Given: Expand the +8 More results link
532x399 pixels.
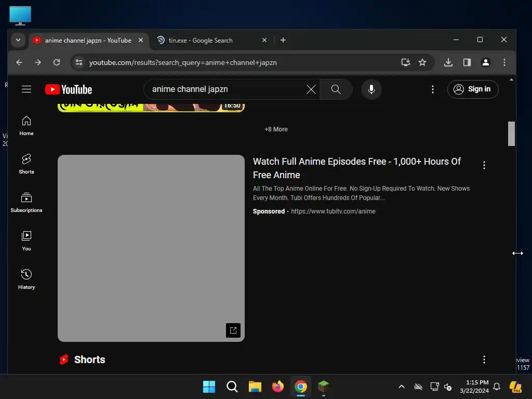Looking at the screenshot, I should click(x=276, y=129).
